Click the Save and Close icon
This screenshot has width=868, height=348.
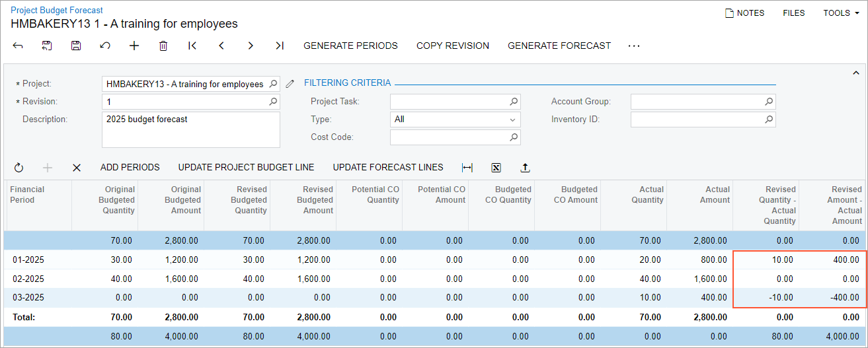pyautogui.click(x=47, y=46)
